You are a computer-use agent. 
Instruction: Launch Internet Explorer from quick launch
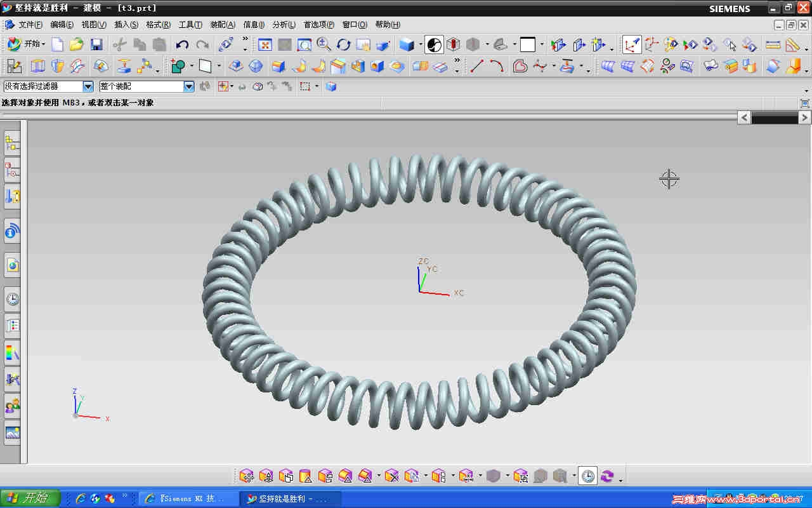tap(81, 499)
